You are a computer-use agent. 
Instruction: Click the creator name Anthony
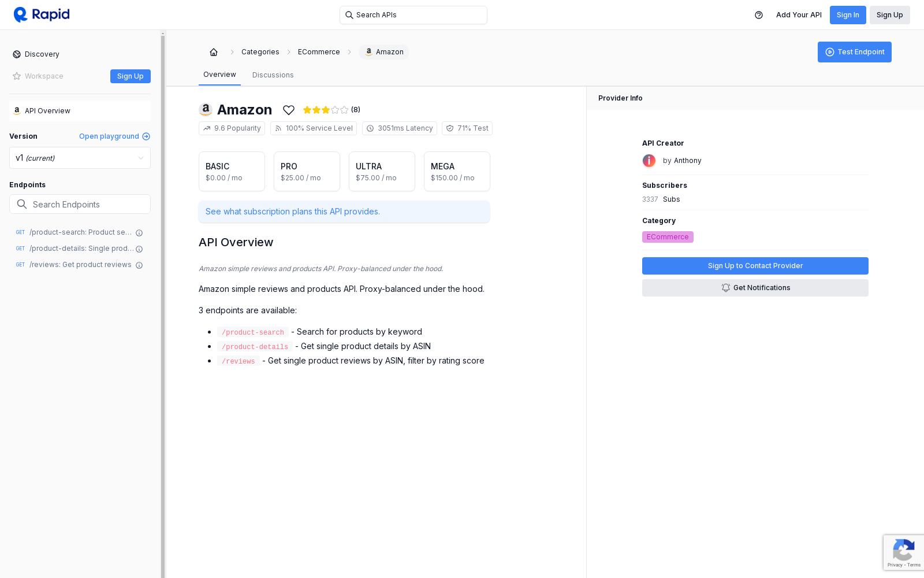tap(688, 161)
